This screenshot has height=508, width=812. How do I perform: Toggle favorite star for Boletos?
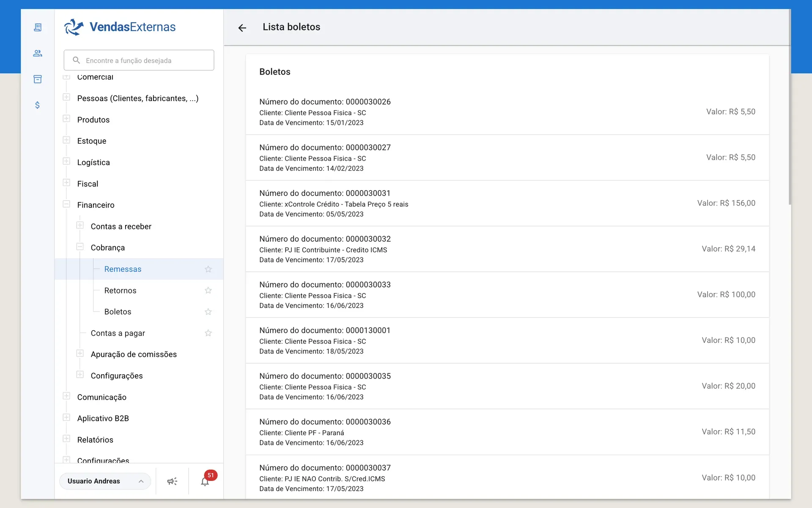point(208,312)
